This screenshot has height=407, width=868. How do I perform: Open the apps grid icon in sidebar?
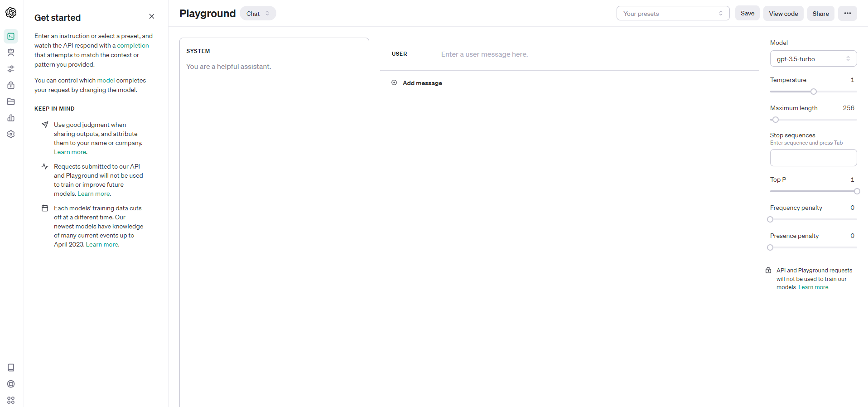tap(11, 400)
